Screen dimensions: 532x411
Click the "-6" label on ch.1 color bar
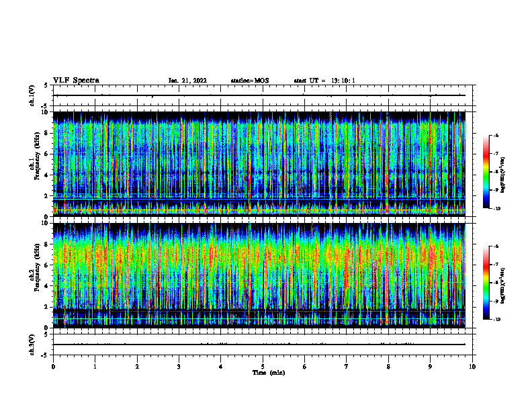(496, 136)
